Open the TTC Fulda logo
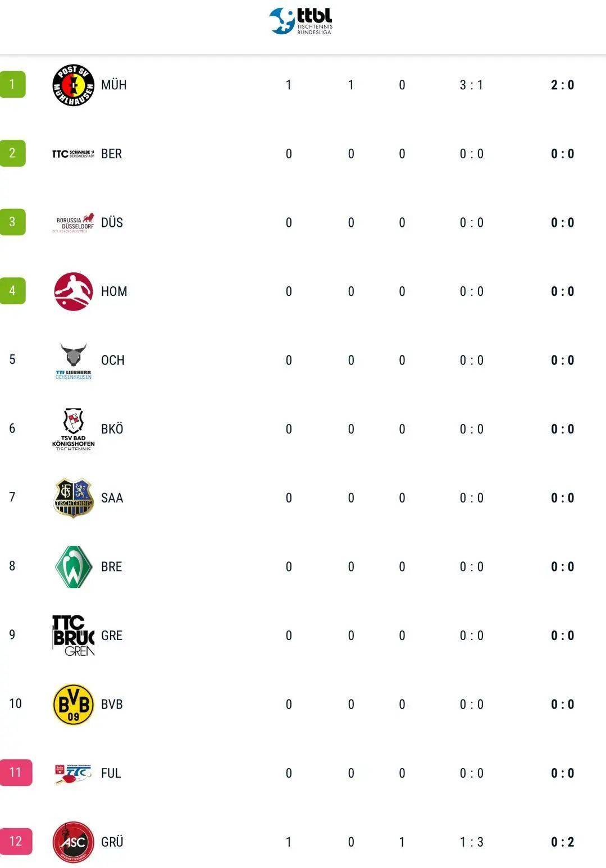Image resolution: width=606 pixels, height=868 pixels. point(74,773)
